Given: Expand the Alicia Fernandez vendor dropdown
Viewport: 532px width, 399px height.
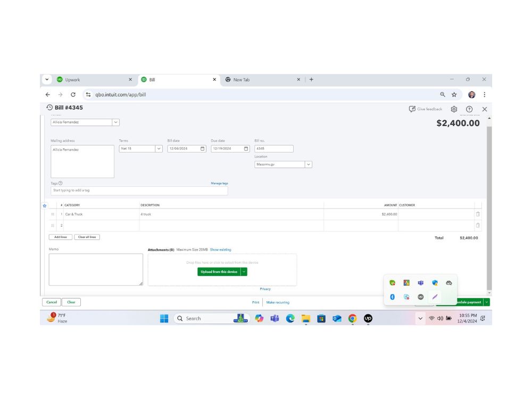Looking at the screenshot, I should (115, 122).
